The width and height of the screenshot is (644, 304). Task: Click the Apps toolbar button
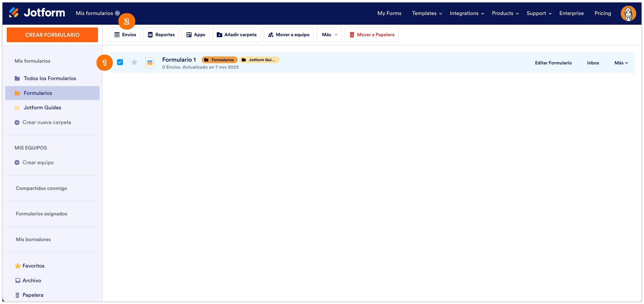(x=195, y=35)
